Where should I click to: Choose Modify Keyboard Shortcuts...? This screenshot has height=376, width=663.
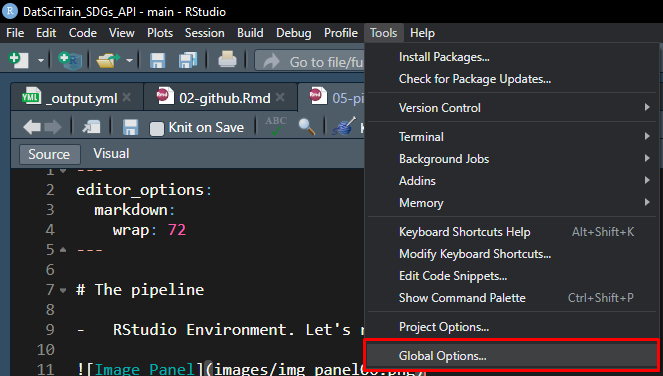coord(512,254)
